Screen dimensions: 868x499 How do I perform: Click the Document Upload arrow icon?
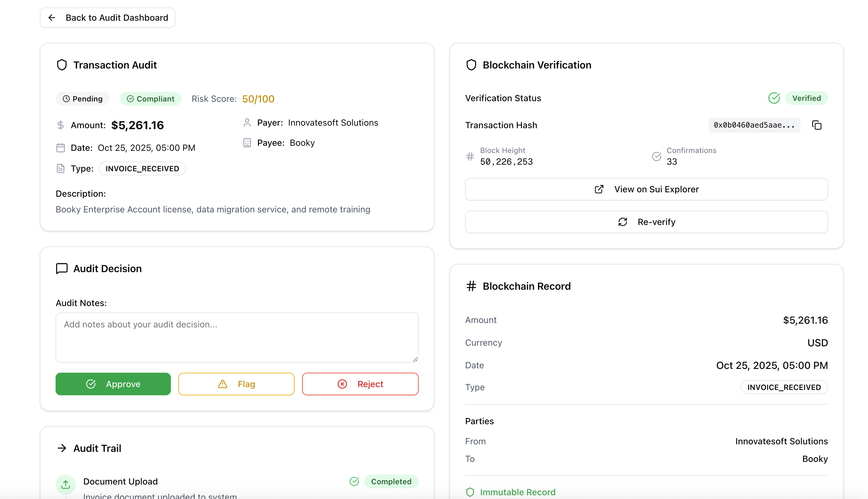(x=65, y=484)
